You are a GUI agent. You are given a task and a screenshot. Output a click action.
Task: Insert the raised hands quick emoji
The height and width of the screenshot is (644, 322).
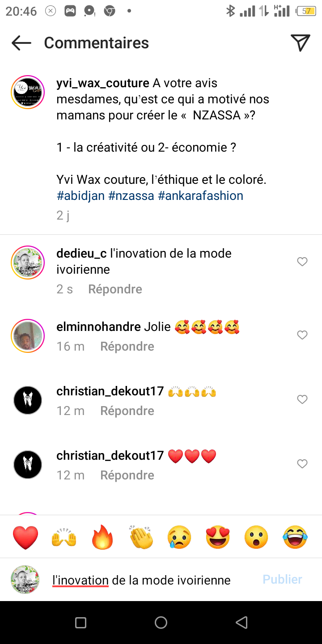tap(64, 537)
